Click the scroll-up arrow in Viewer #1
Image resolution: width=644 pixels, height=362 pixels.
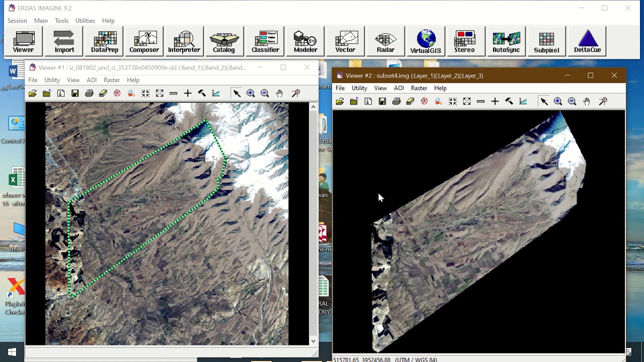(x=313, y=107)
